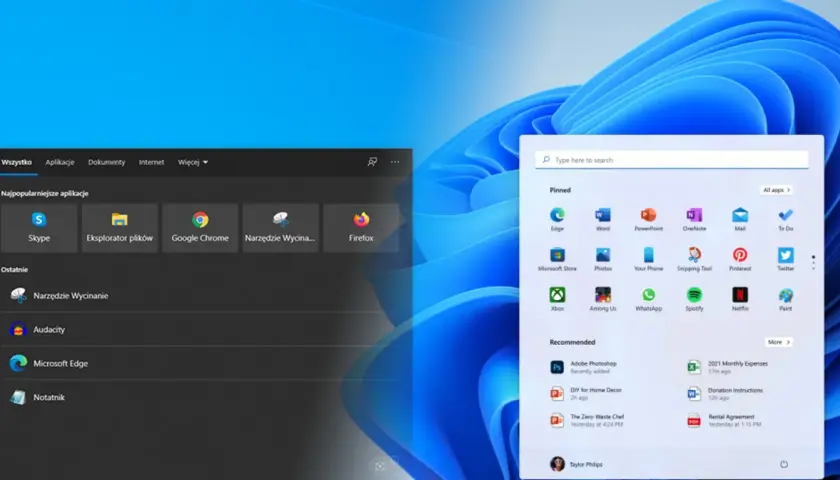Open Twitter in the Pinned apps
The height and width of the screenshot is (480, 840).
click(x=786, y=260)
